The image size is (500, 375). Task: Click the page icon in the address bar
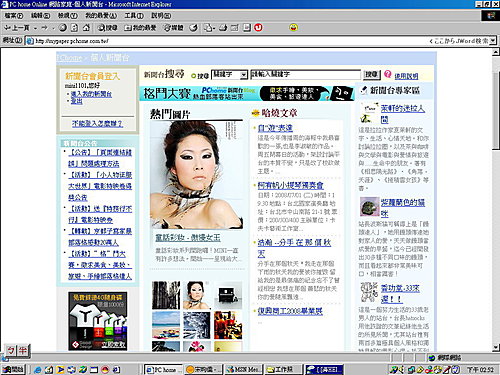(x=30, y=41)
